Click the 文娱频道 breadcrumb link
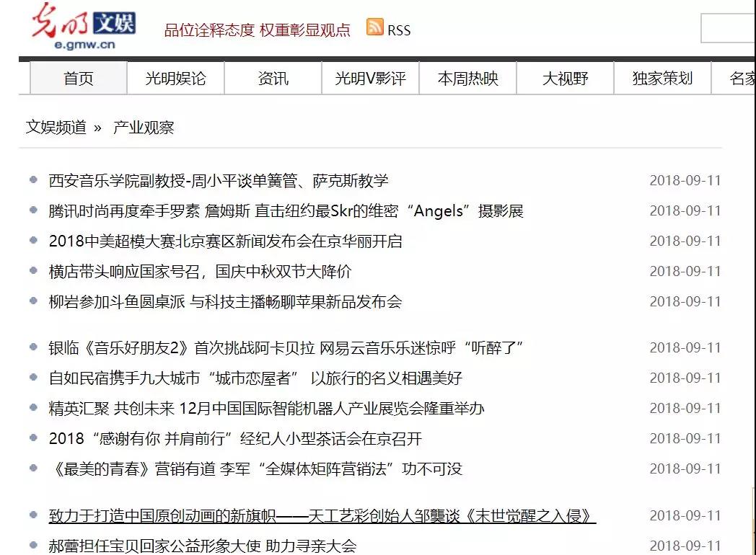This screenshot has width=756, height=555. tap(56, 127)
